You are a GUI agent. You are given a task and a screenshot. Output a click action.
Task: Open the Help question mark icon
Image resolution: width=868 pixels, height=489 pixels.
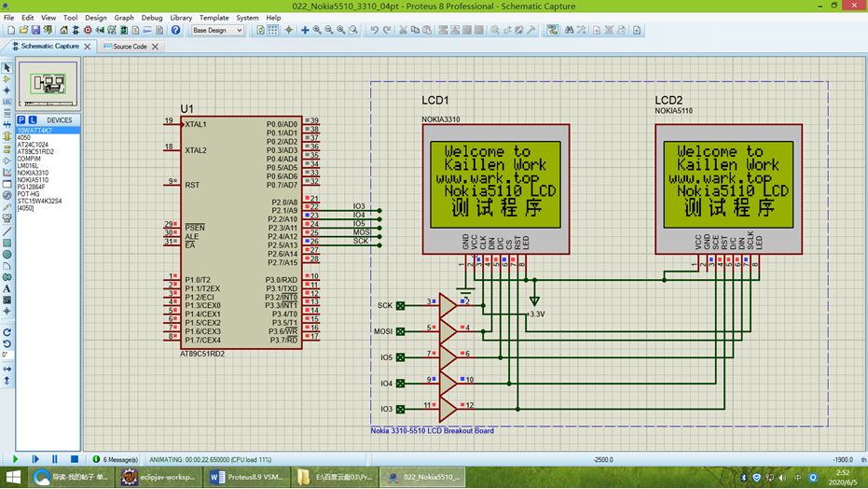point(175,31)
